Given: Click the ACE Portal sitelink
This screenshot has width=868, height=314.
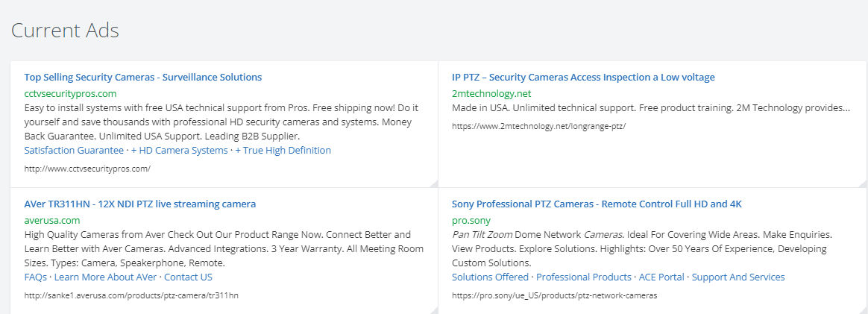Looking at the screenshot, I should (x=661, y=277).
